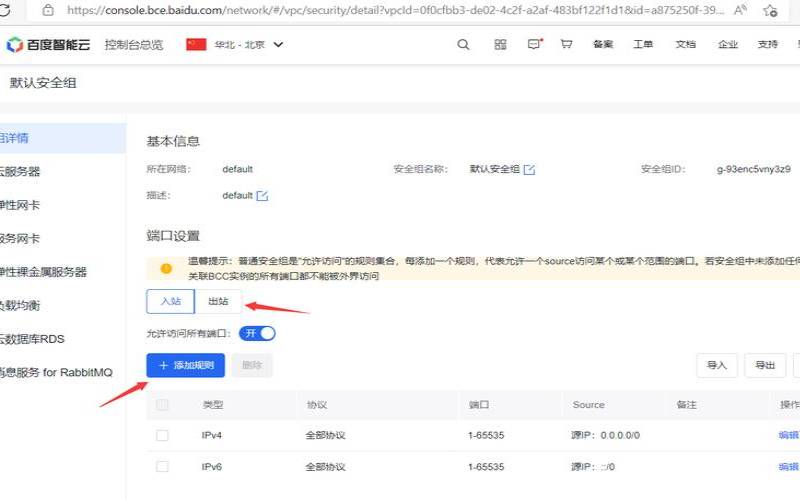Open the 备案 menu item
This screenshot has width=800, height=500.
[x=603, y=44]
